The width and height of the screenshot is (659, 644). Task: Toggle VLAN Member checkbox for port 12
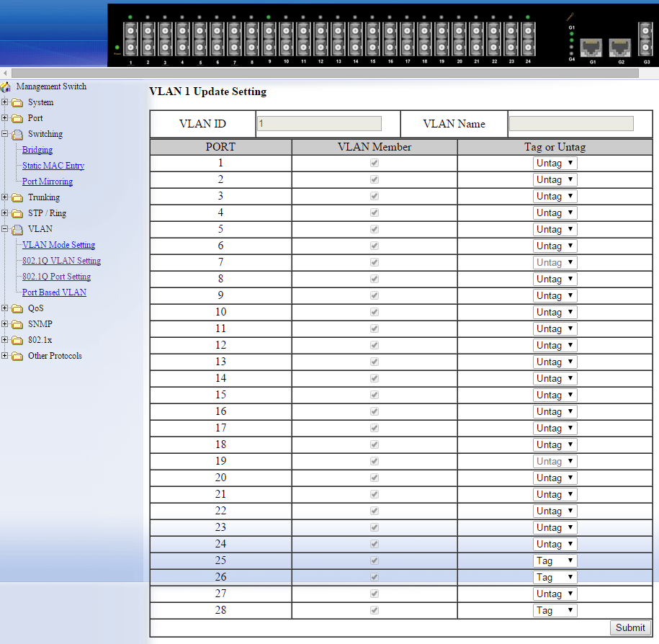(x=375, y=346)
